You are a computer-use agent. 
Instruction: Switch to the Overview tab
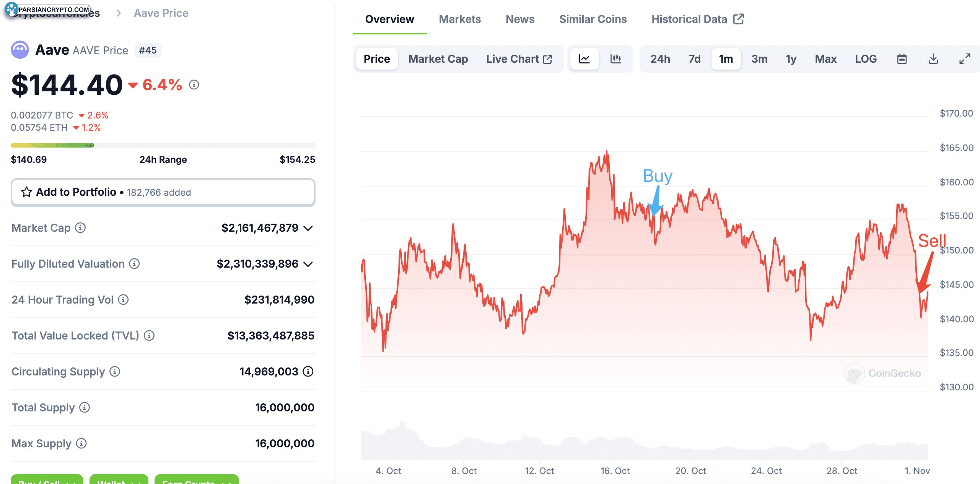389,19
